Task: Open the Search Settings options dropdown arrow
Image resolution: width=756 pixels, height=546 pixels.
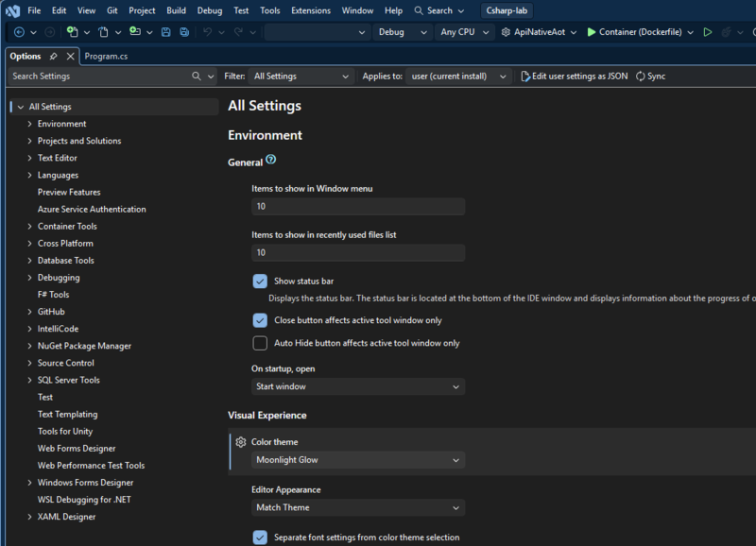Action: 211,77
